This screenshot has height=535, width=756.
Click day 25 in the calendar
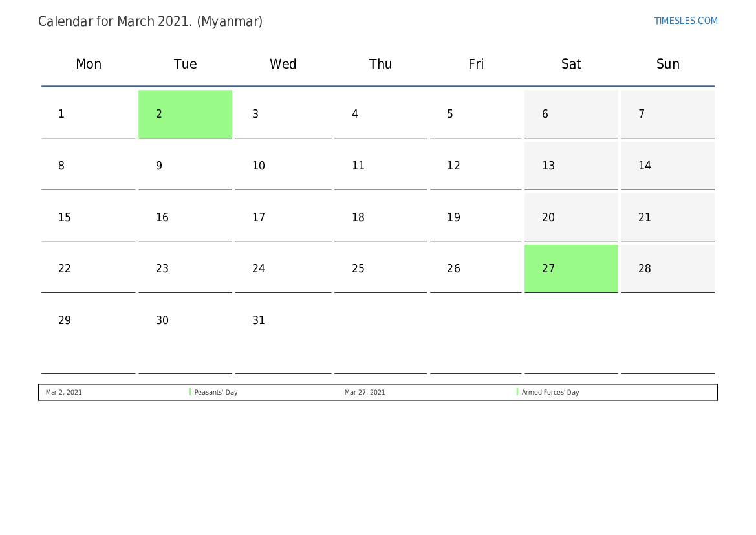coord(380,268)
